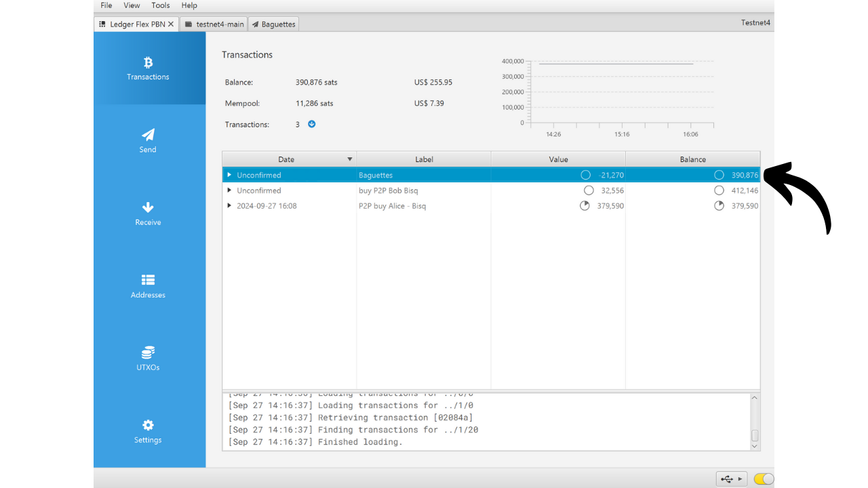Expand the Baguettes unconfirmed transaction row

click(x=229, y=175)
